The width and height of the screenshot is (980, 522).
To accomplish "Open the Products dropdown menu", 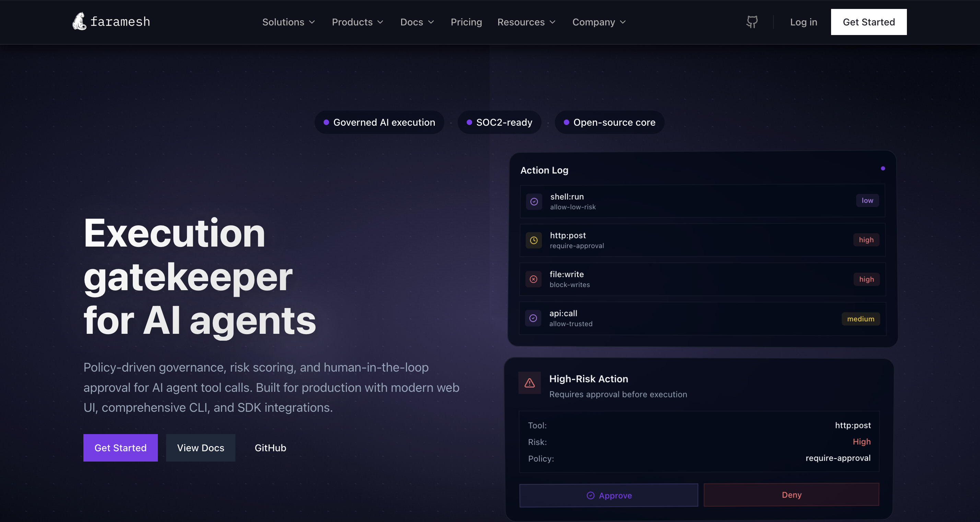I will tap(357, 22).
